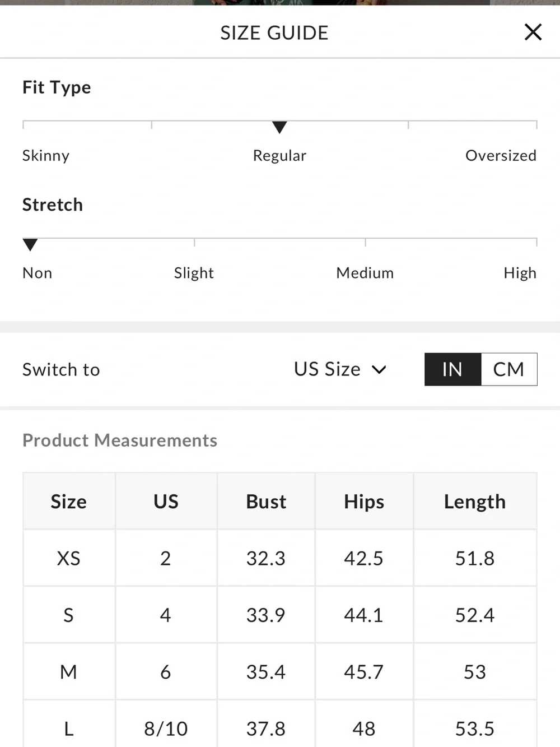560x747 pixels.
Task: Click the Size column header
Action: point(69,501)
